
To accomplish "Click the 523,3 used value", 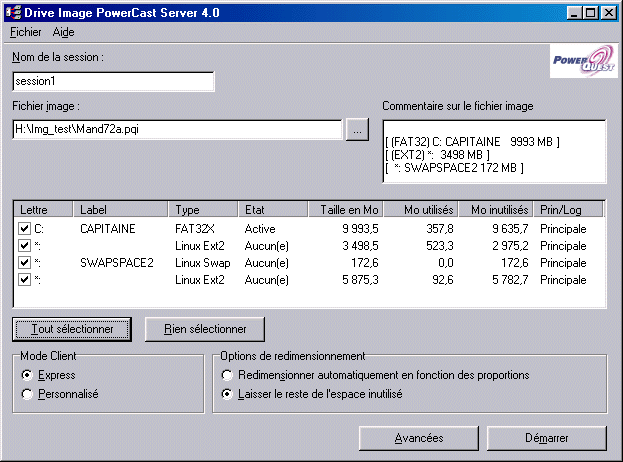I will [440, 246].
